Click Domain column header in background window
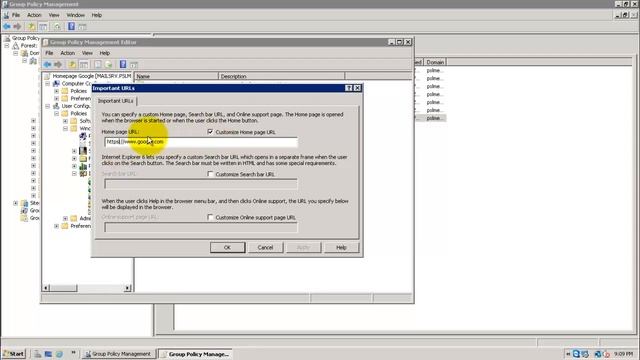This screenshot has width=640, height=360. pyautogui.click(x=435, y=62)
